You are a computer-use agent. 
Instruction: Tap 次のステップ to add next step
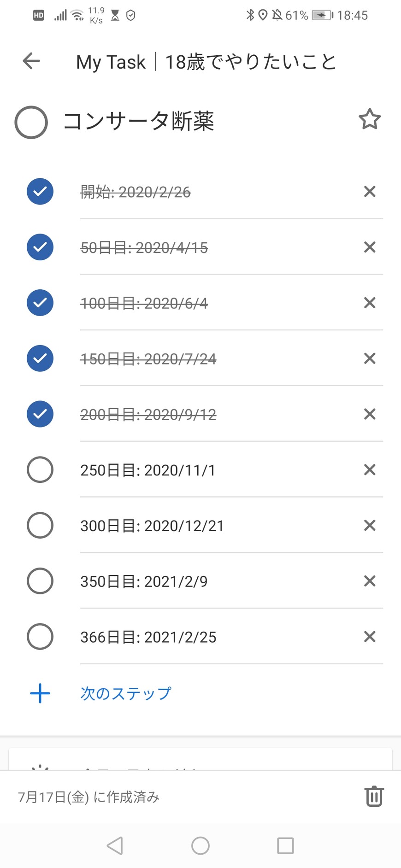pos(125,693)
